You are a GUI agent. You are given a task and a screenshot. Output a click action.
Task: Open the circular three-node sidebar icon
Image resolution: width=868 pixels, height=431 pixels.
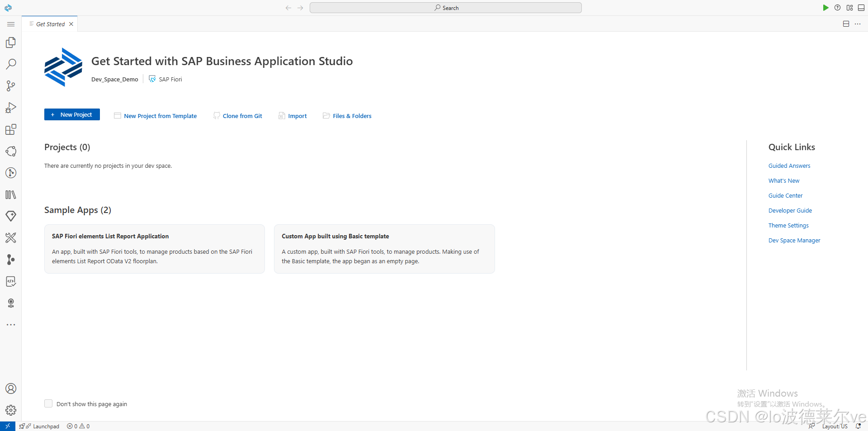[x=11, y=151]
